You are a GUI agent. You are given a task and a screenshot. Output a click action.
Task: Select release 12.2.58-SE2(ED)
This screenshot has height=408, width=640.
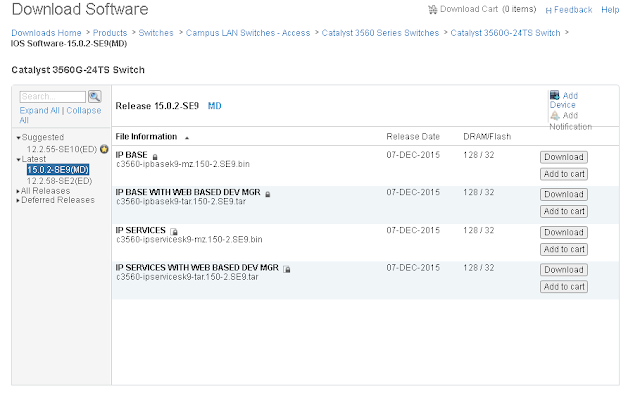tap(60, 181)
